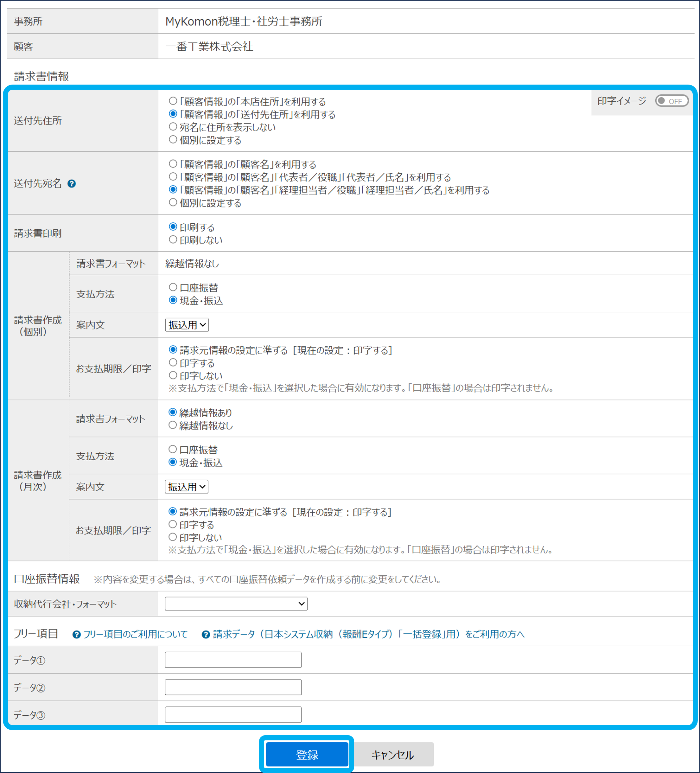Select 口座振替 under 請求書作成(個別) 支払方法
The image size is (700, 773).
tap(173, 287)
